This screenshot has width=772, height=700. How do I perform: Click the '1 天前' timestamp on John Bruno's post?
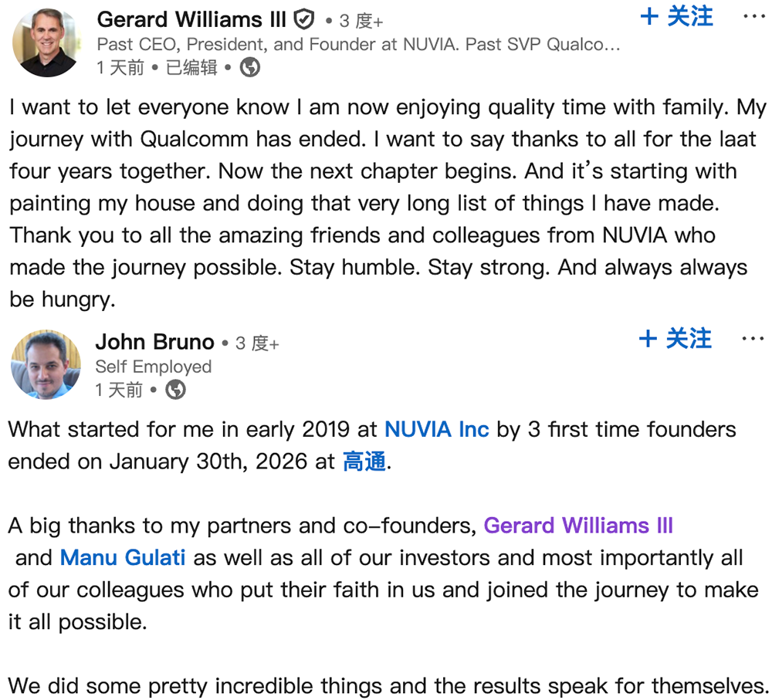[119, 391]
